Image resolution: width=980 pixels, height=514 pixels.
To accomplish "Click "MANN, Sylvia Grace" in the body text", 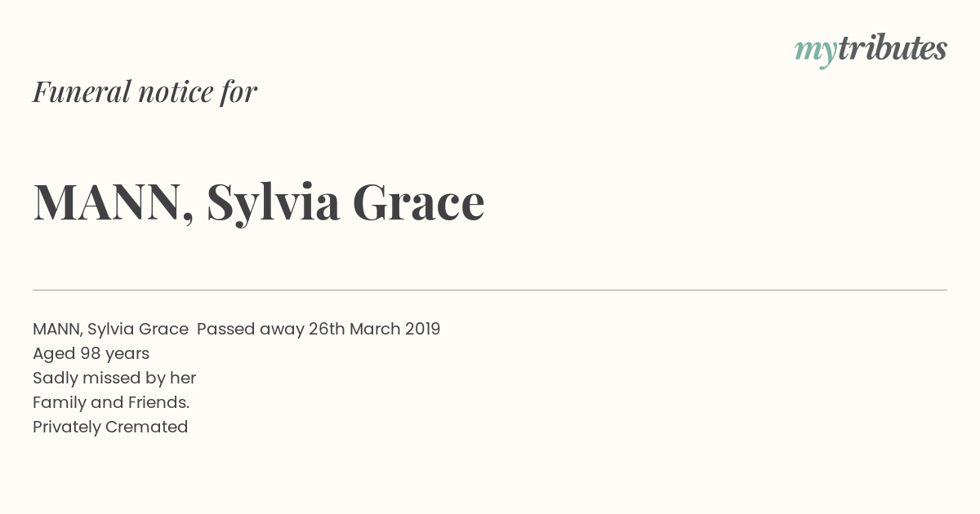I will pos(110,329).
